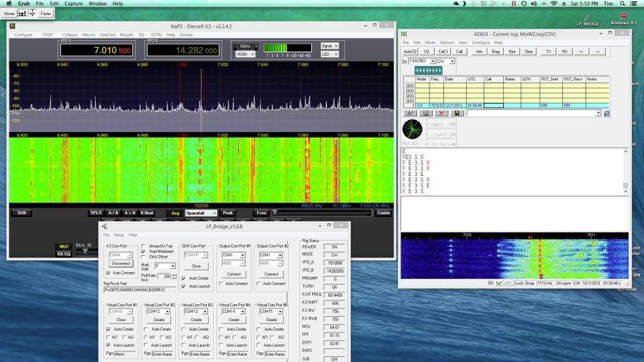The height and width of the screenshot is (362, 644).
Task: Uncheck Start Minimized in LP_Bridge
Action: coord(143,251)
